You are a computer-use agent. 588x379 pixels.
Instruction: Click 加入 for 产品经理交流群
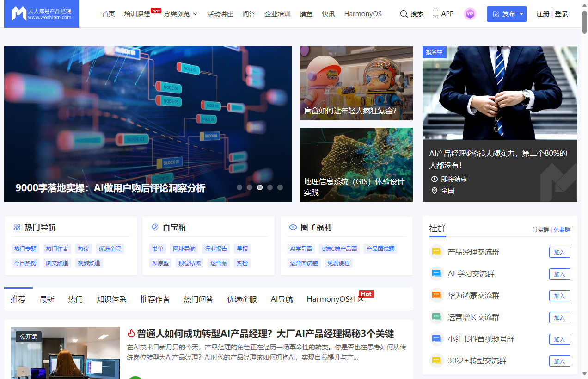559,252
